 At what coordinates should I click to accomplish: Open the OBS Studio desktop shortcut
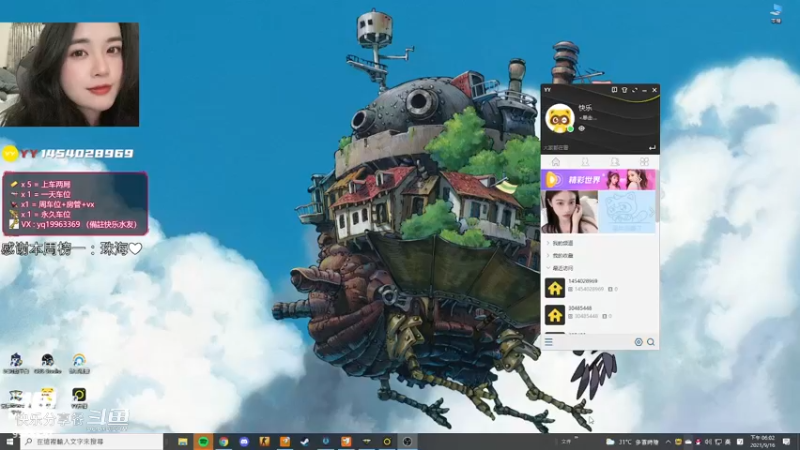click(47, 364)
